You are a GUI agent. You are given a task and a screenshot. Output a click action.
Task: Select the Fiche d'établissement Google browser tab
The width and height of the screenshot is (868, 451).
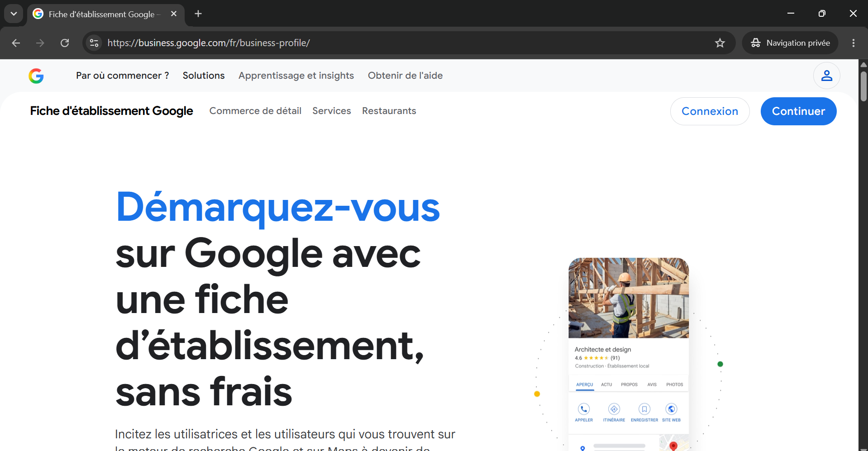tap(105, 14)
